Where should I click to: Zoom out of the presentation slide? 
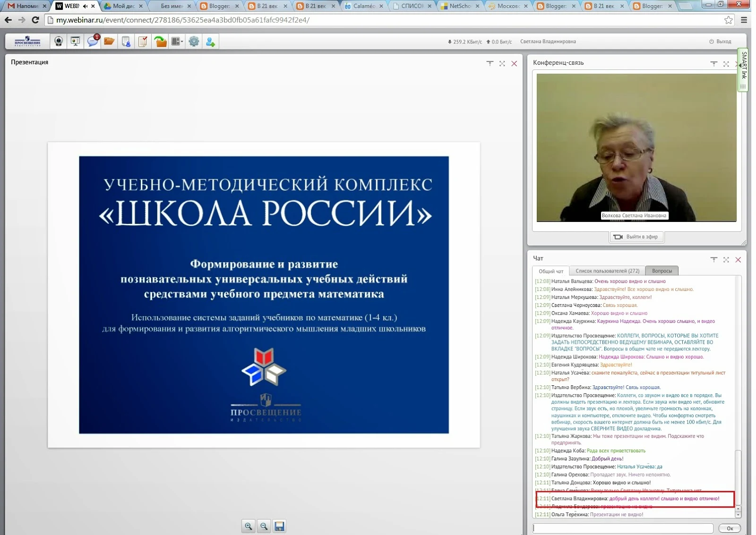[x=264, y=526]
